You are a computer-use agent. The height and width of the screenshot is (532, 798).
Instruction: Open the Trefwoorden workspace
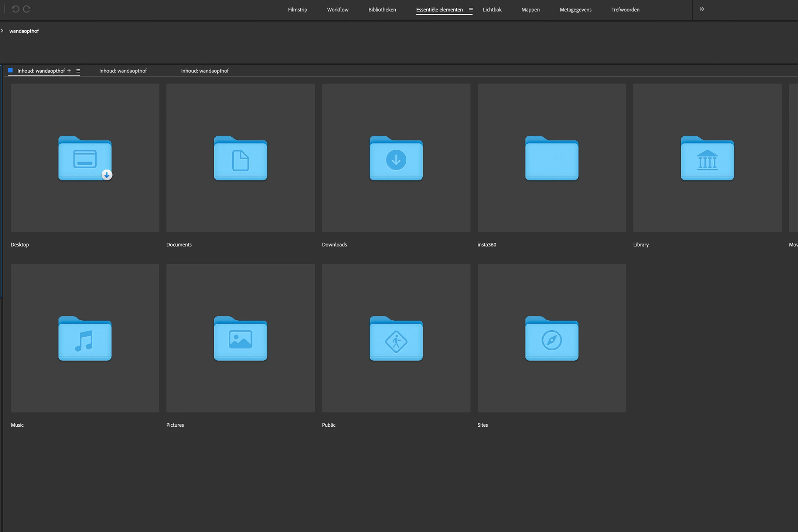pyautogui.click(x=625, y=10)
